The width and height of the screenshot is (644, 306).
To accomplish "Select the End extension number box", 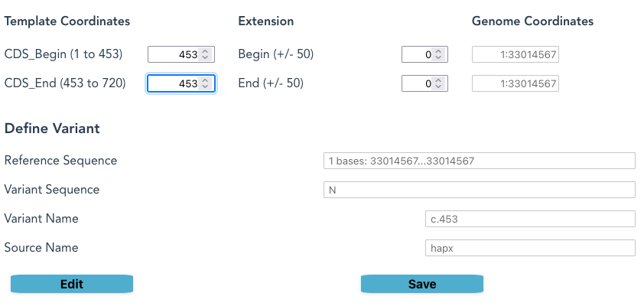I will tap(417, 83).
